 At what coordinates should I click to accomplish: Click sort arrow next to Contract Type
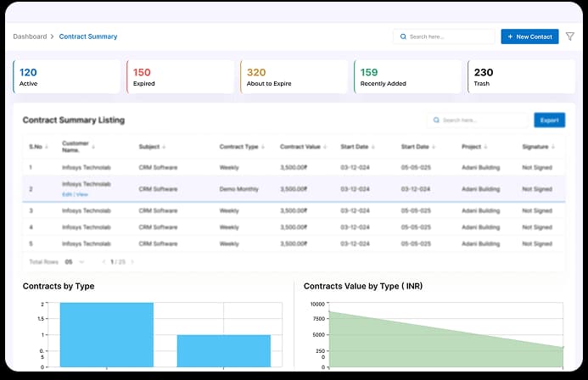264,147
